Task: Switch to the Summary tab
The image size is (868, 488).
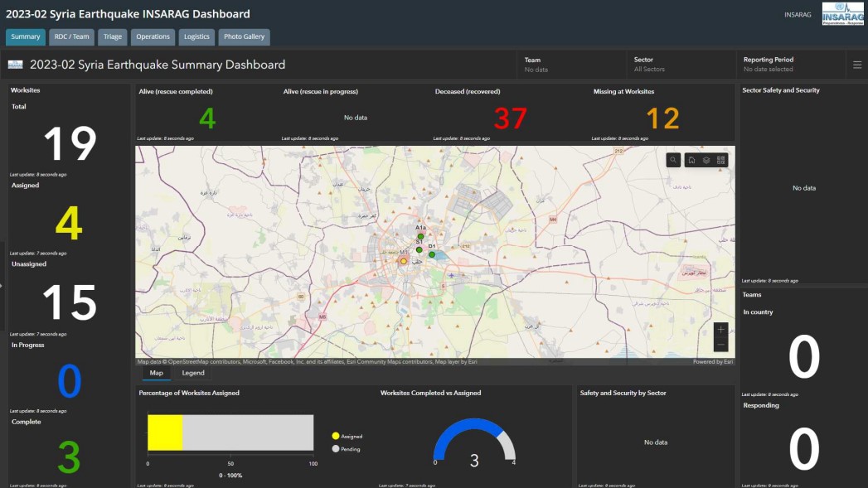Action: 26,37
